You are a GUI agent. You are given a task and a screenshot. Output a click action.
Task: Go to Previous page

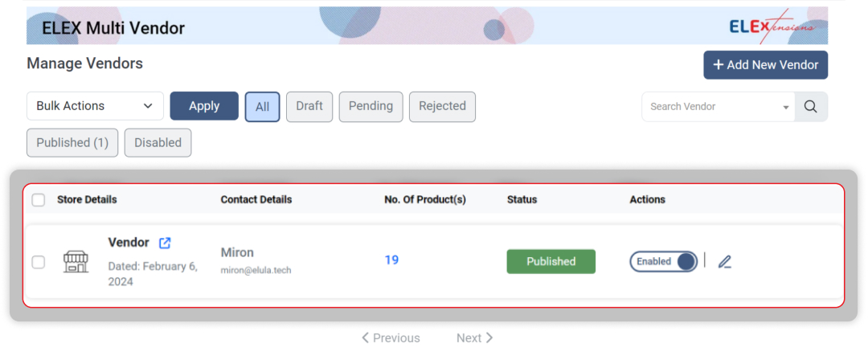(x=391, y=338)
